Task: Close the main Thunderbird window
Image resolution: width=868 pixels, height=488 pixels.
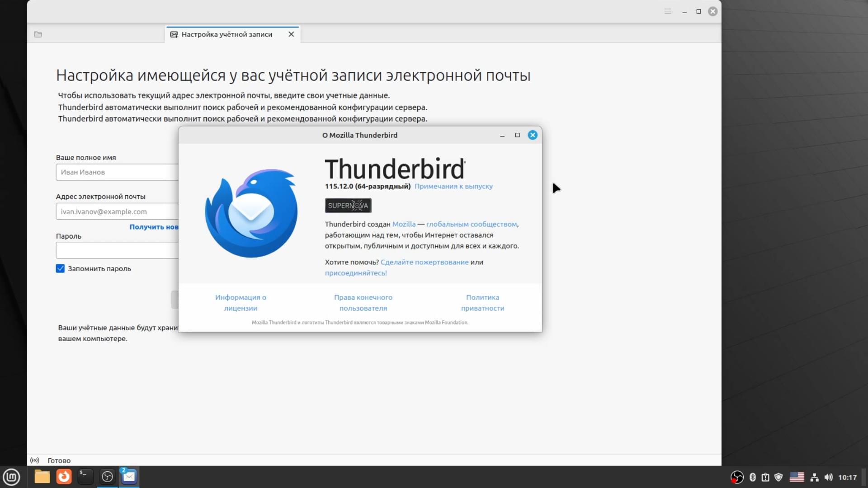Action: point(713,11)
